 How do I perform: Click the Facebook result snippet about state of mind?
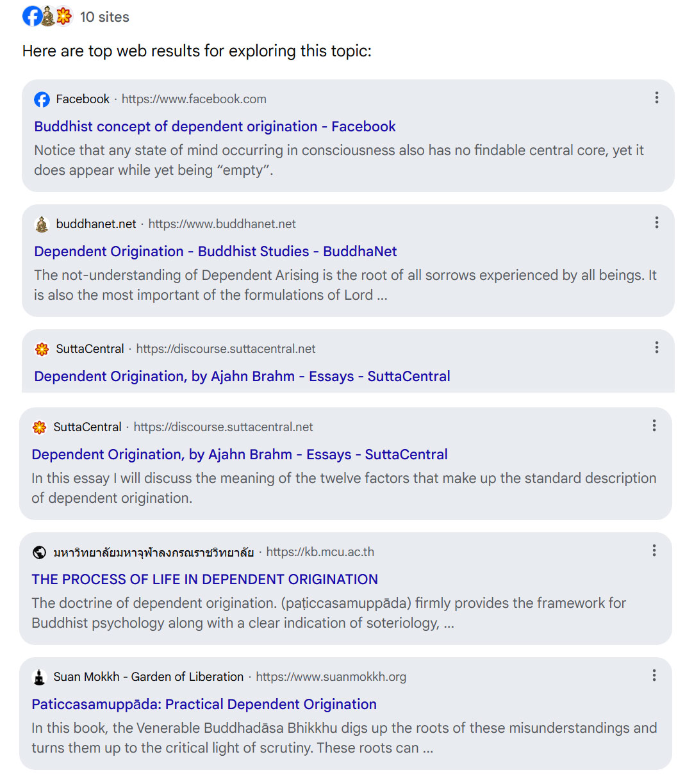(x=338, y=160)
